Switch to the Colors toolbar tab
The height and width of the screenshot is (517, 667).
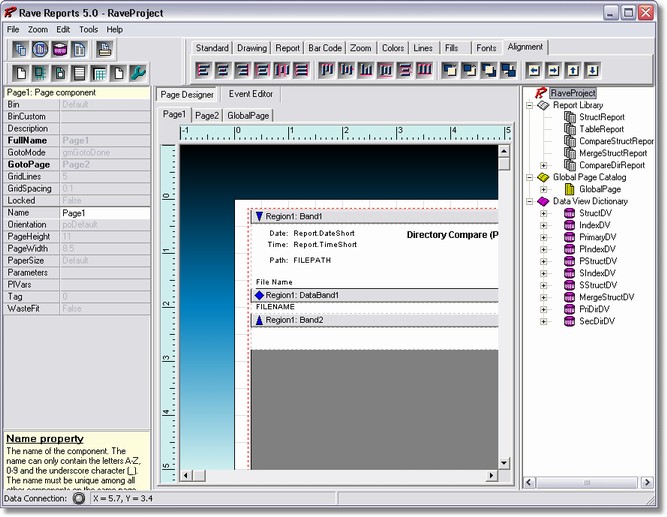[x=393, y=48]
